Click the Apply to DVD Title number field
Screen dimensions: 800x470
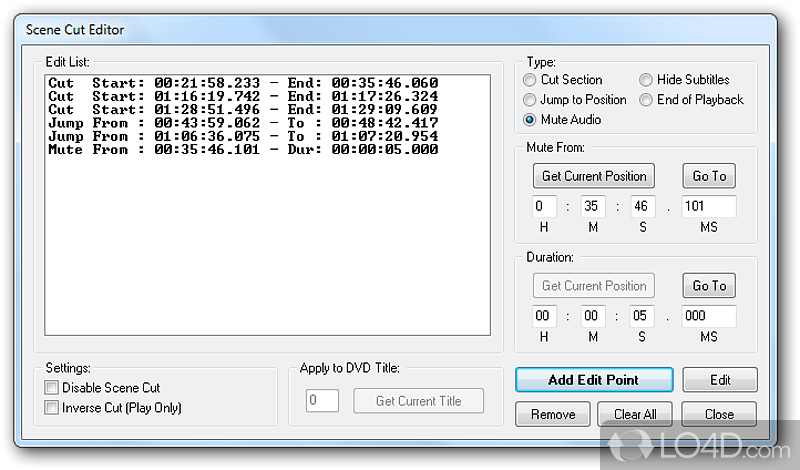(x=322, y=401)
